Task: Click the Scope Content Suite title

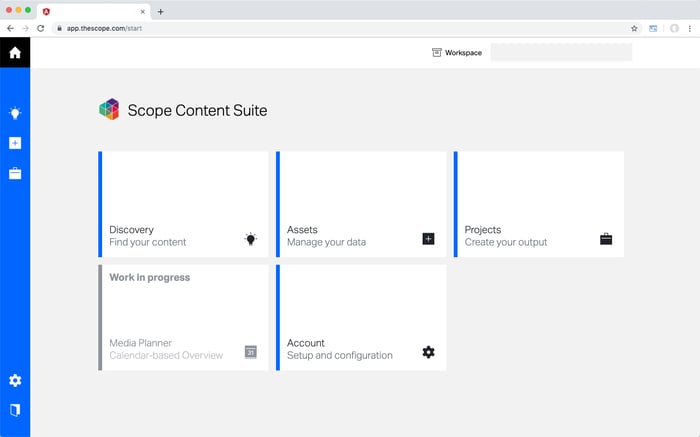Action: click(197, 110)
